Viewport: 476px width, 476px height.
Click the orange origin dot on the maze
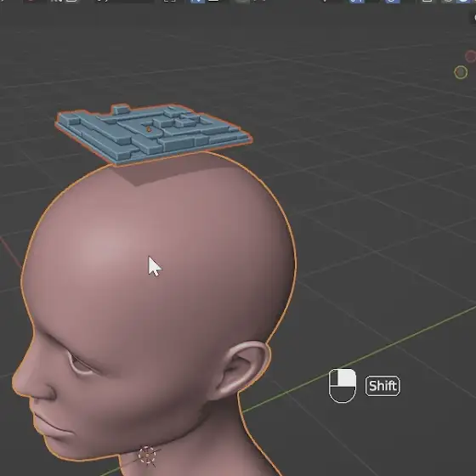pyautogui.click(x=149, y=129)
